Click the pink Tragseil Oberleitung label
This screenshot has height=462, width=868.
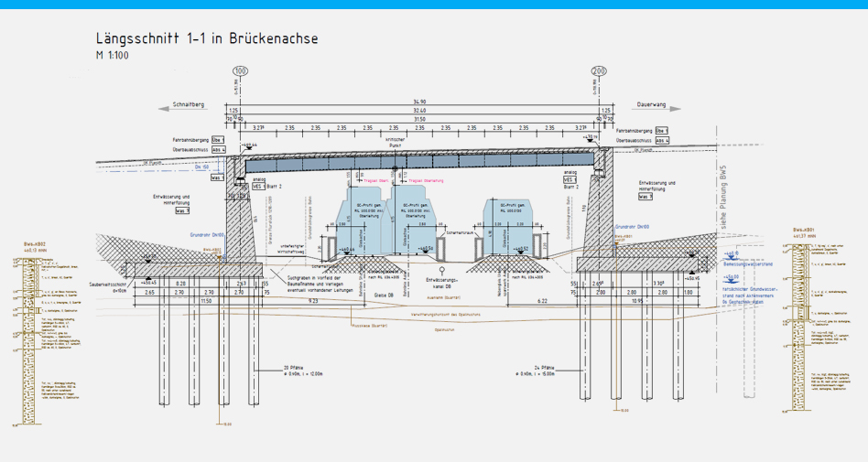coord(426,181)
